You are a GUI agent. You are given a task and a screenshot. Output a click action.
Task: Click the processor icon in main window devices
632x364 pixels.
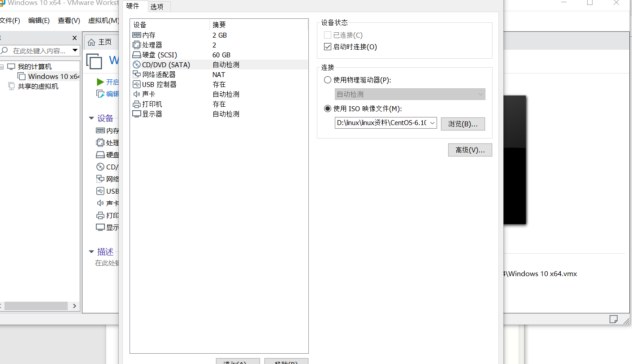tap(100, 143)
